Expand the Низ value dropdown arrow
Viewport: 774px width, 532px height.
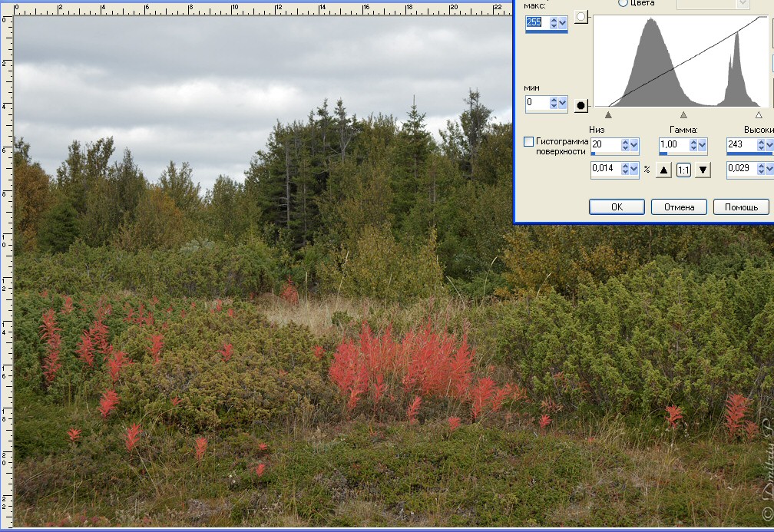[633, 144]
